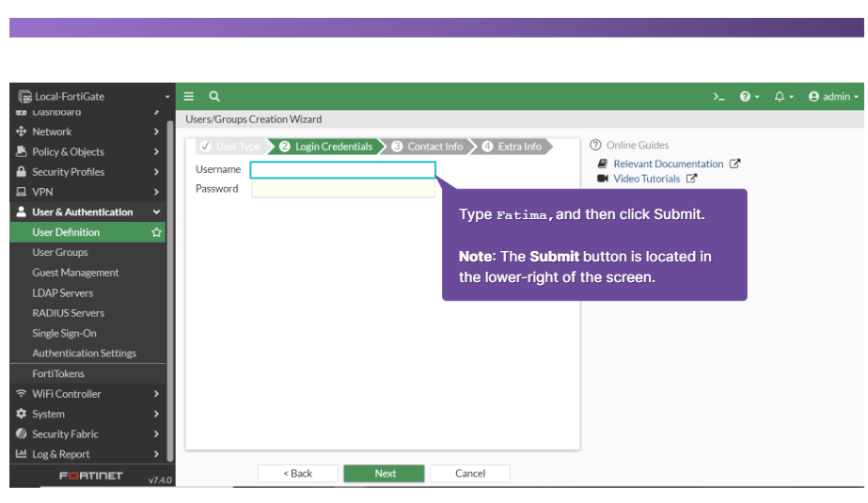Open the admin user menu

tap(833, 97)
